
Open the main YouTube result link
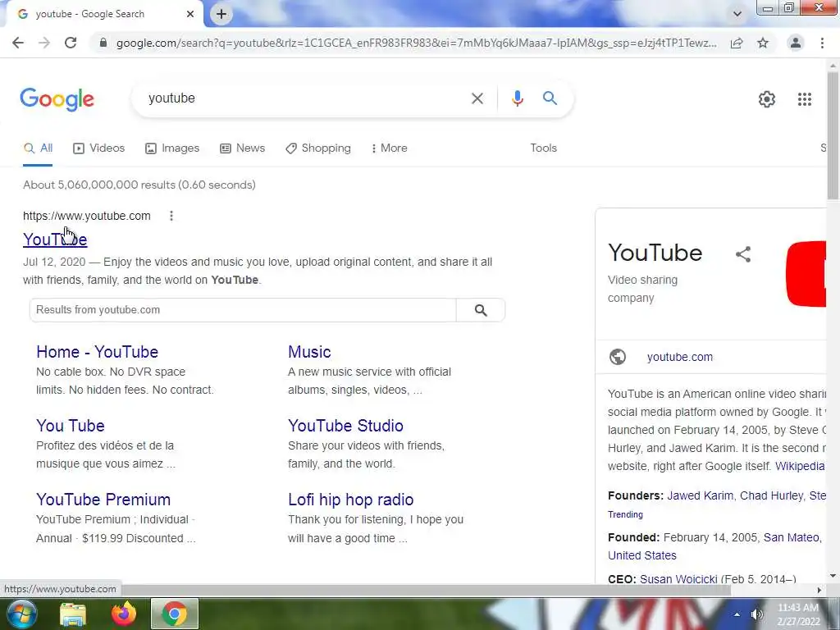(x=55, y=240)
